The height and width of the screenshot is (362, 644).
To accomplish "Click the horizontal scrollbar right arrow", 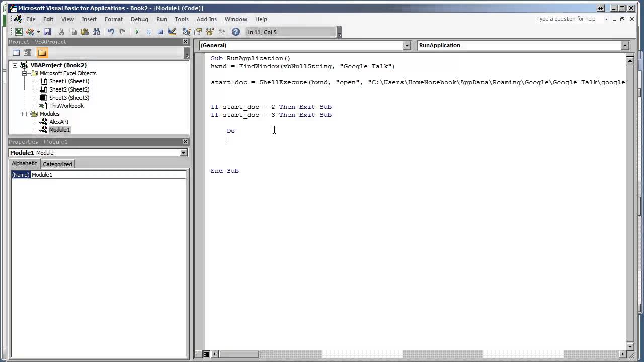I will [623, 354].
